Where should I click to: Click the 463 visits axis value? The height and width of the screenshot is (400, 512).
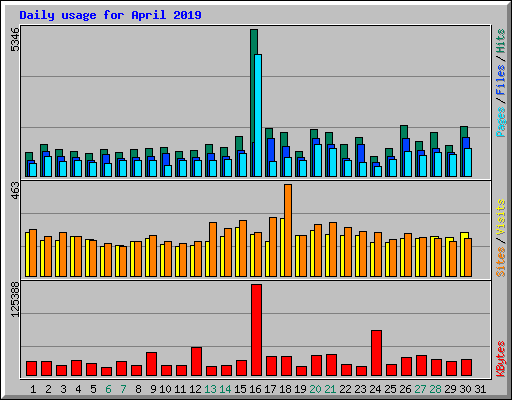pyautogui.click(x=15, y=191)
